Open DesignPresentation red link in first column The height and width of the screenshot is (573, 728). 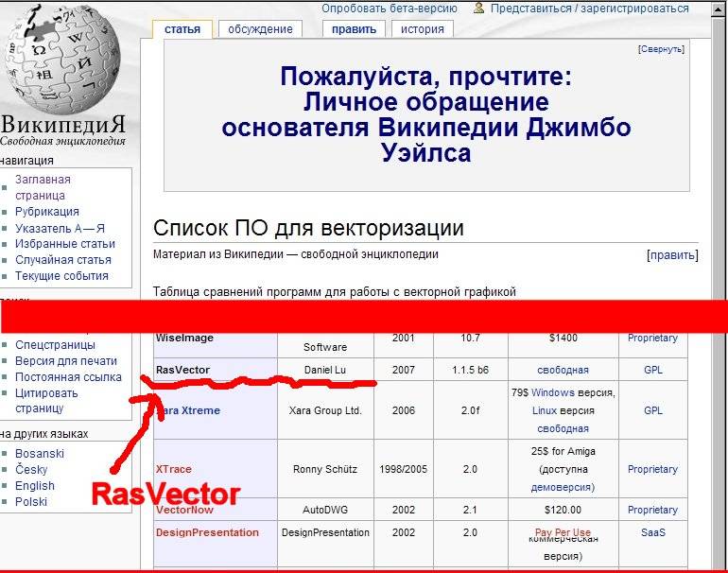[207, 532]
